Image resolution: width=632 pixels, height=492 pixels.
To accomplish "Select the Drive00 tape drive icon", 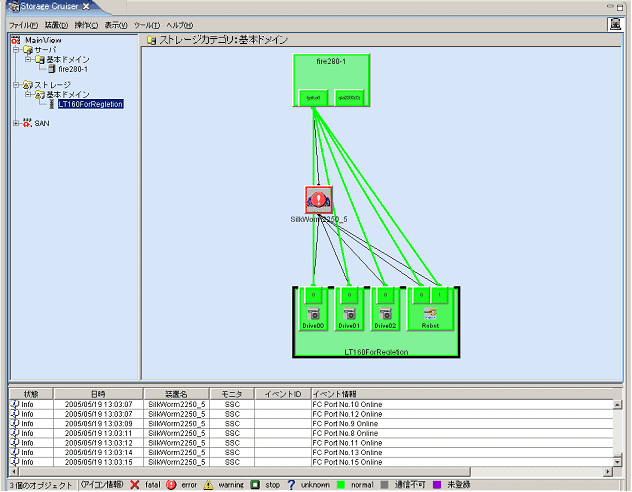I will (313, 313).
